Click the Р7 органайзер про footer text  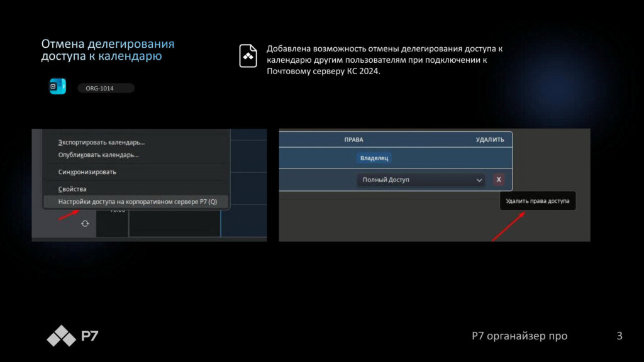pyautogui.click(x=519, y=336)
